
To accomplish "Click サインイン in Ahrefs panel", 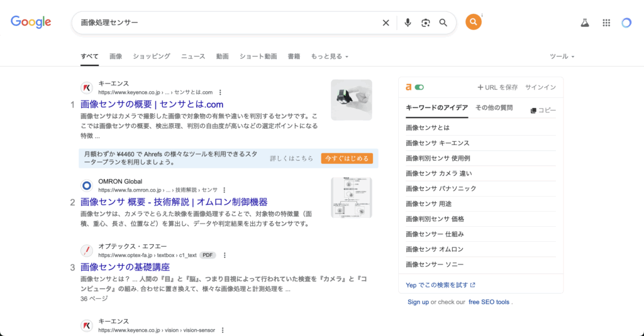I will tap(540, 87).
